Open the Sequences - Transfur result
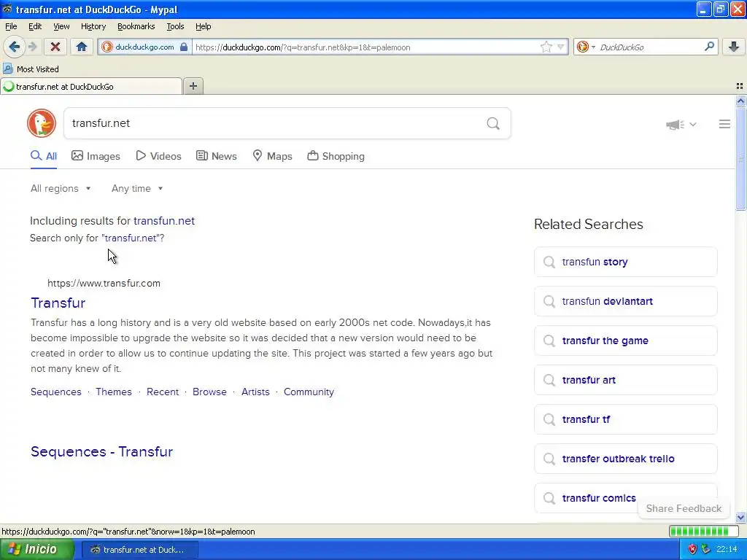 [x=101, y=451]
